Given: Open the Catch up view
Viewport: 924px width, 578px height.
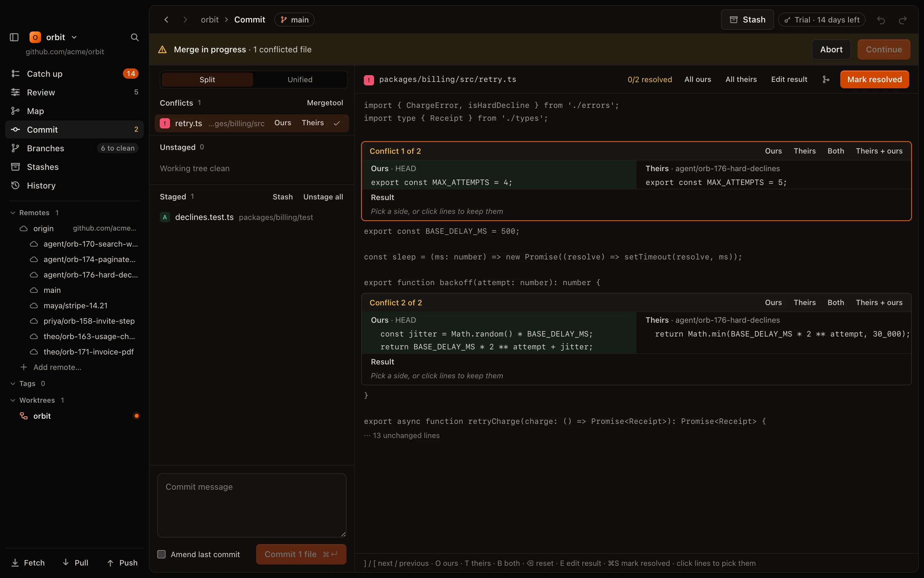Looking at the screenshot, I should [x=74, y=74].
